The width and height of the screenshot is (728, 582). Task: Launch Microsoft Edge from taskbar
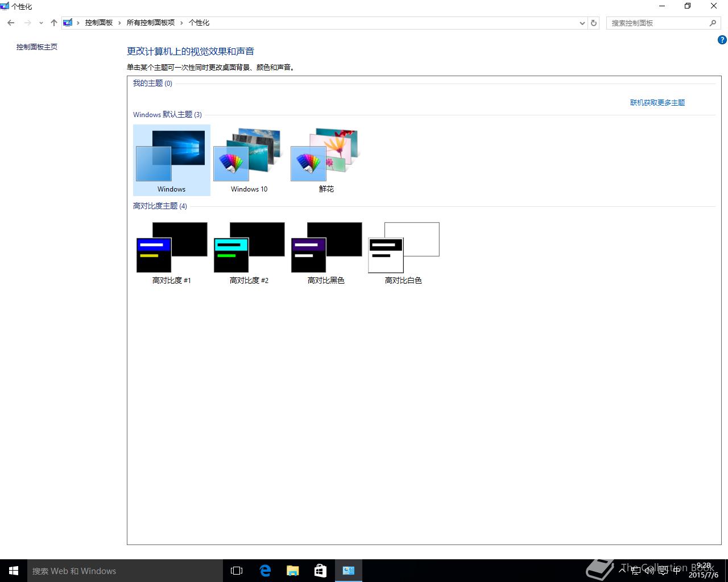[265, 571]
